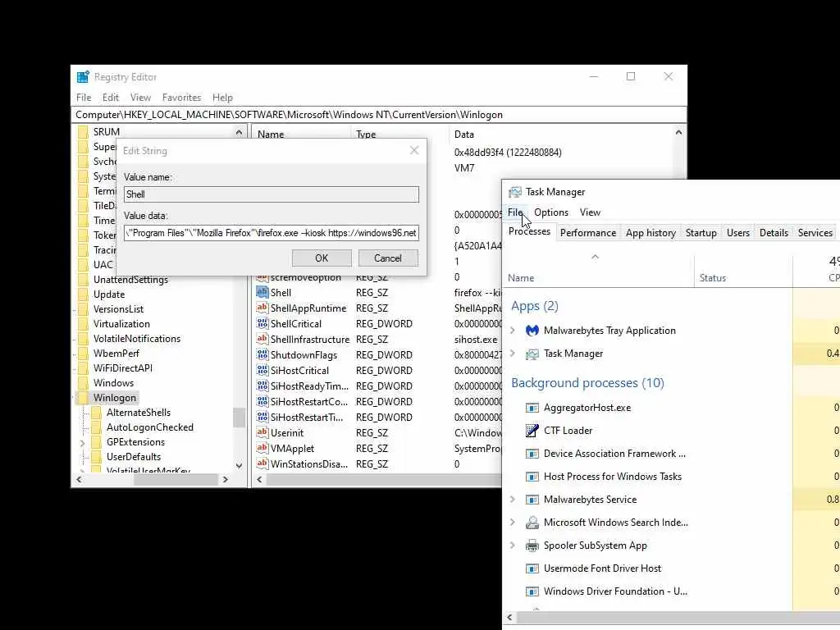This screenshot has height=630, width=840.
Task: Sort by the Status column header
Action: (743, 271)
